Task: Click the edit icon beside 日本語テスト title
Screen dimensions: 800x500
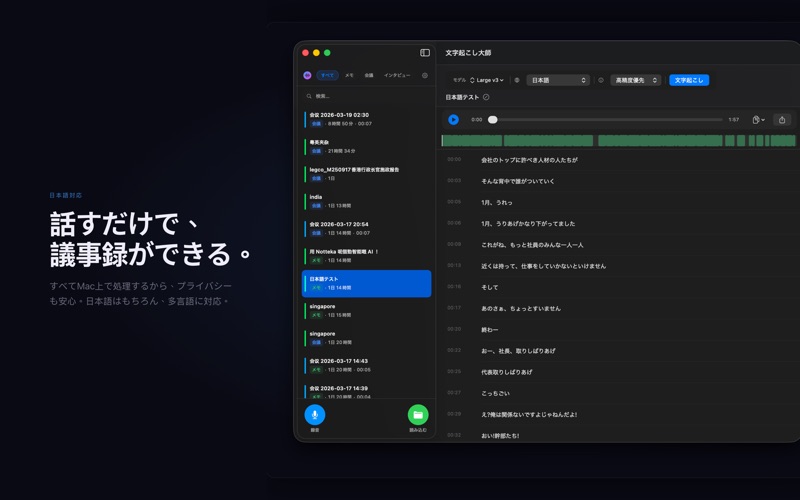Action: tap(486, 98)
